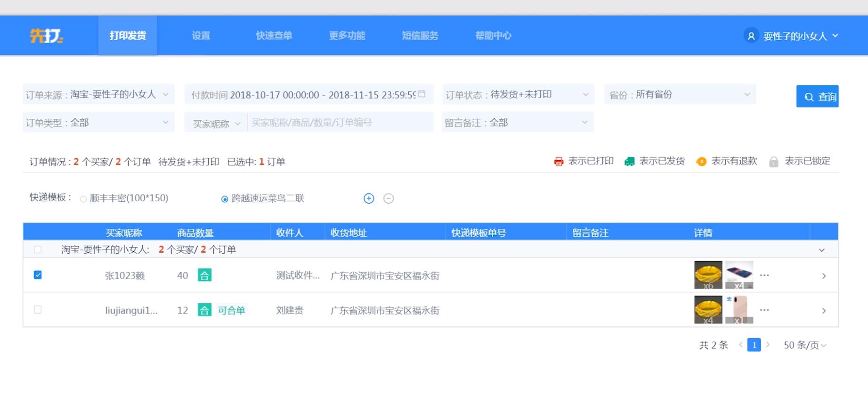Screen dimensions: 868x414
Task: Open 50 条/页 page size dropdown
Action: coord(805,345)
